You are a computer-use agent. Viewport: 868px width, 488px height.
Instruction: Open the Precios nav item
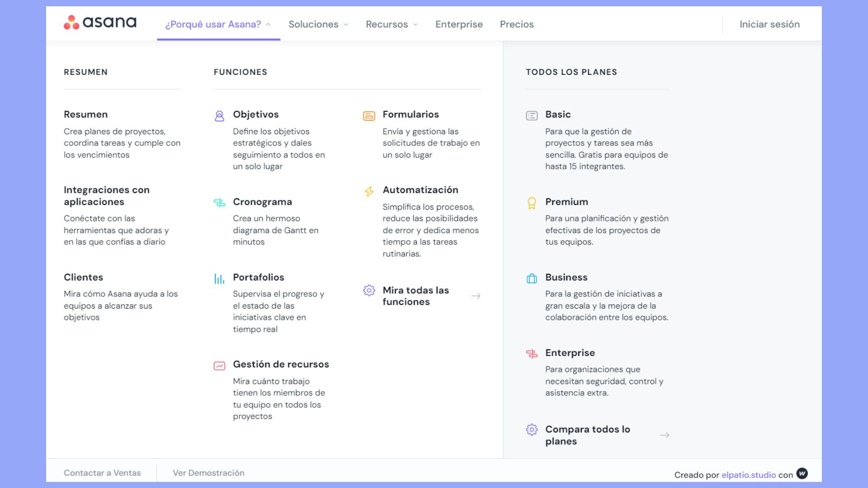tap(517, 24)
